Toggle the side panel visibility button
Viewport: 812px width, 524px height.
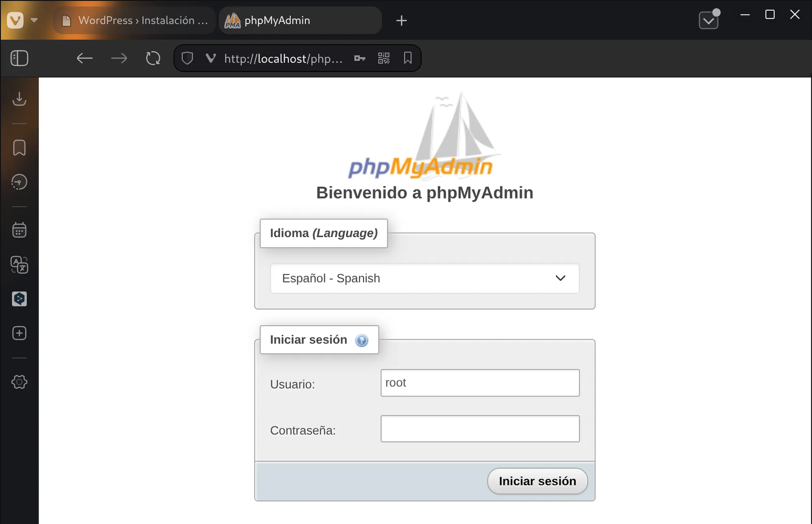coord(19,58)
